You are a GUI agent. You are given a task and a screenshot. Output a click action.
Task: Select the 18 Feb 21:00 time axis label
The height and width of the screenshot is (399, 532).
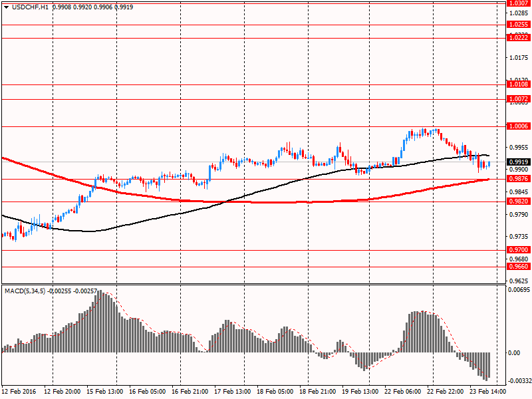(x=318, y=391)
